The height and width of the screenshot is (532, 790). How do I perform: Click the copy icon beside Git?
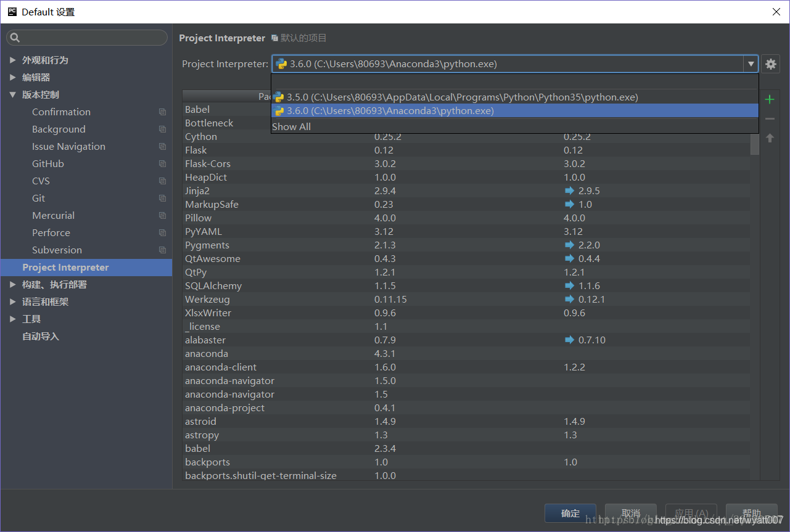pos(162,198)
